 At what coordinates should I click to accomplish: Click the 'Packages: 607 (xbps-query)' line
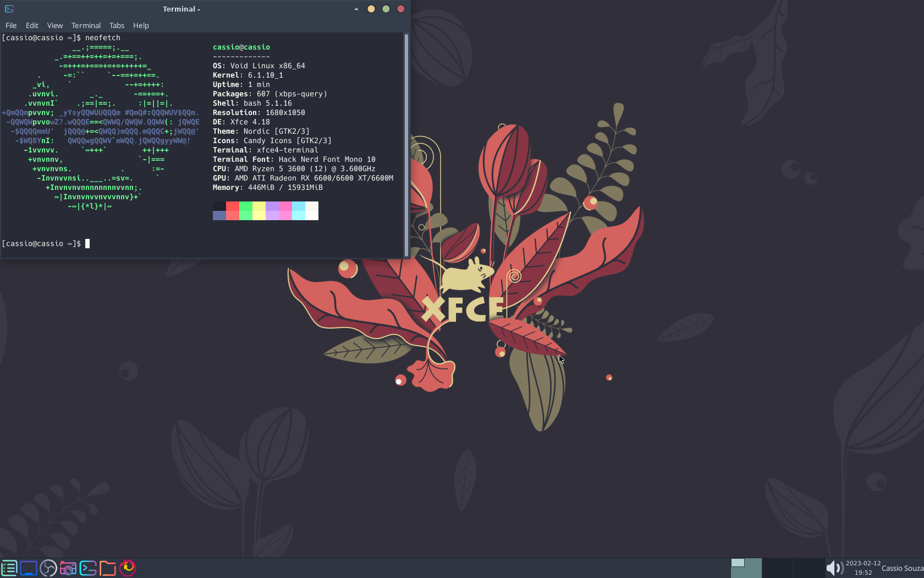pos(270,94)
